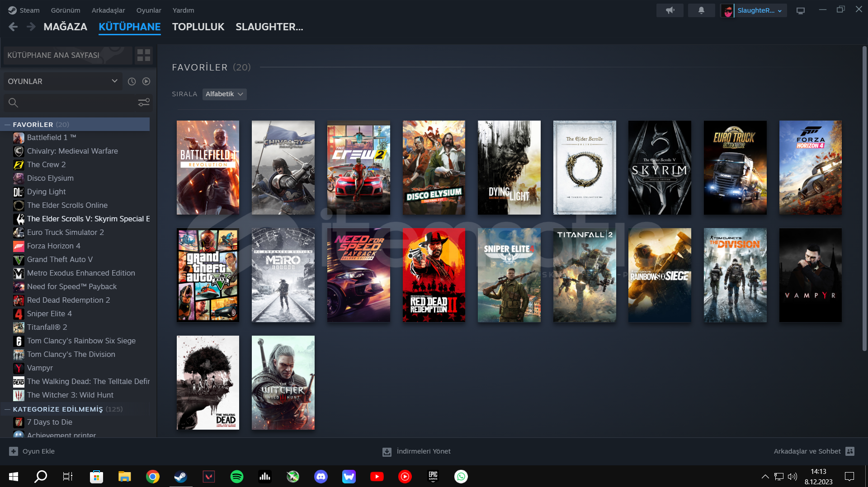
Task: Open the Oyunlar menu
Action: tap(149, 10)
